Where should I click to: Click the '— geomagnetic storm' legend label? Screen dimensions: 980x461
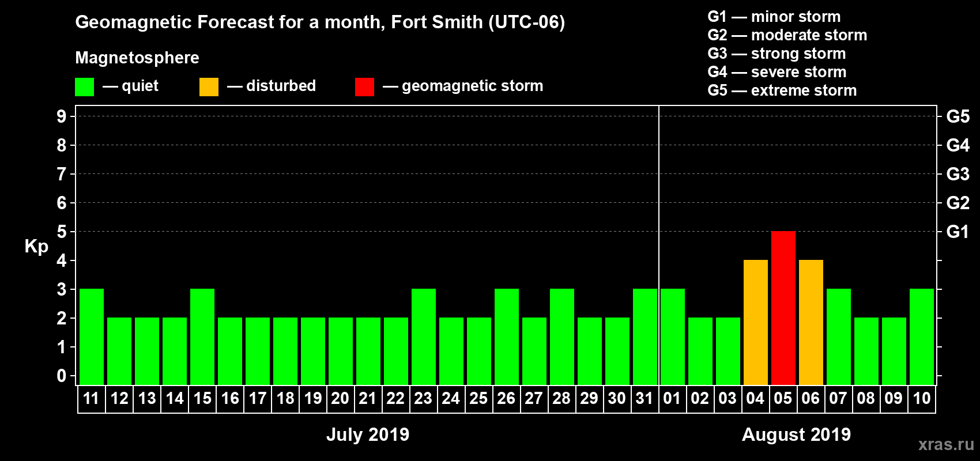463,86
